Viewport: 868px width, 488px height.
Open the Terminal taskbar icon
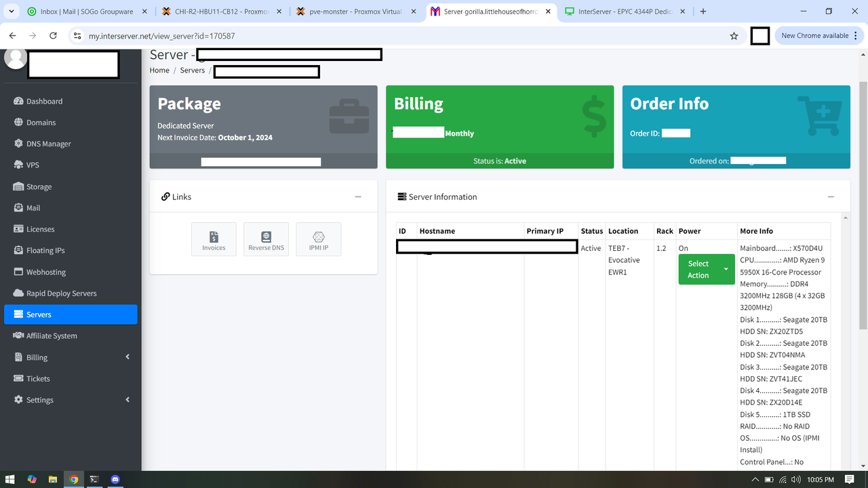pyautogui.click(x=94, y=480)
